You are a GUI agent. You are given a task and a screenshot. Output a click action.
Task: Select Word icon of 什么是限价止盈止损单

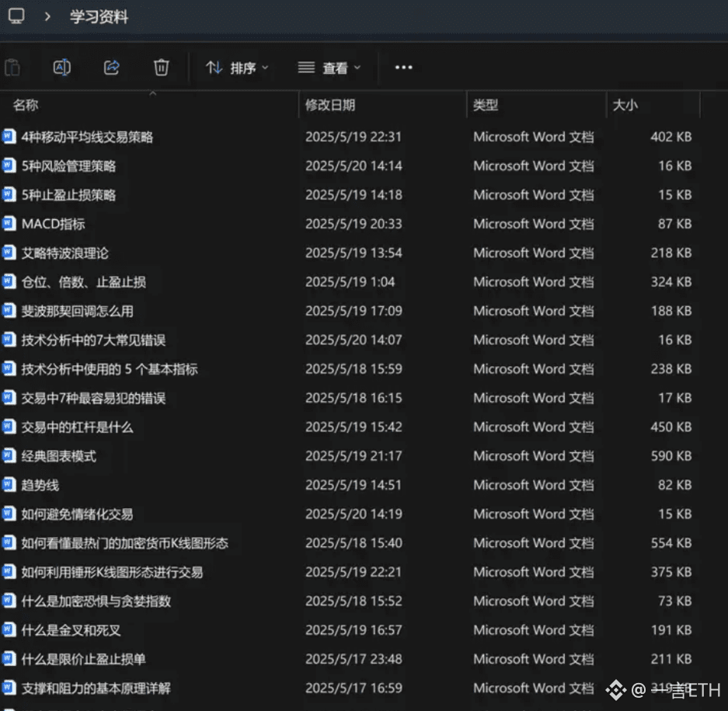(9, 660)
